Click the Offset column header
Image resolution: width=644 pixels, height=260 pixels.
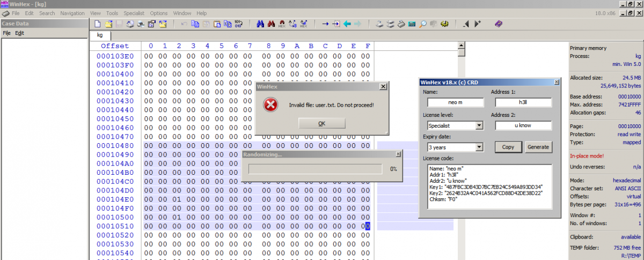tap(115, 46)
